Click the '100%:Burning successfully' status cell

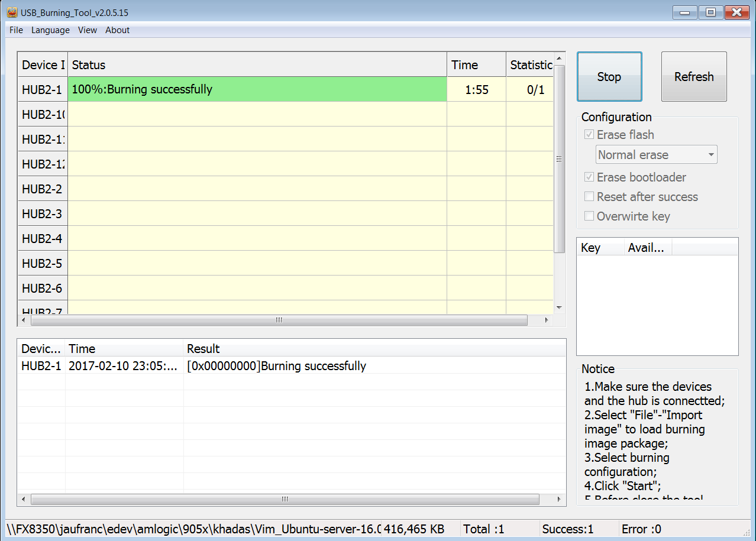[257, 89]
